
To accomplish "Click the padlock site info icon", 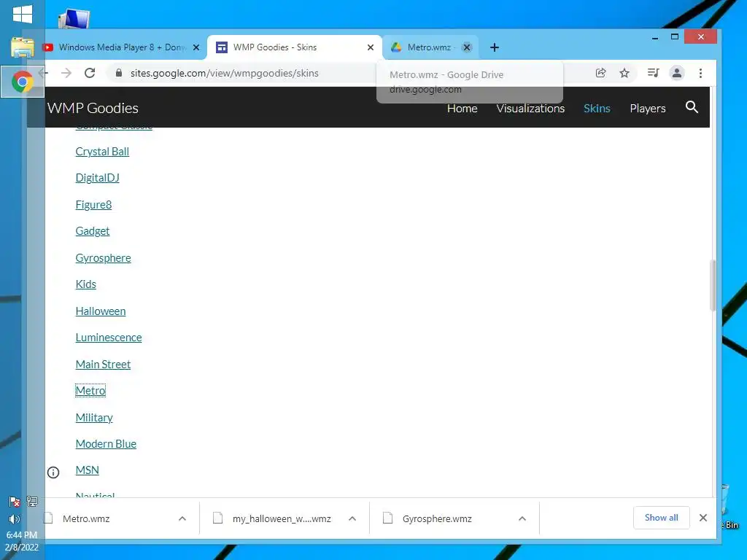I will (x=119, y=73).
